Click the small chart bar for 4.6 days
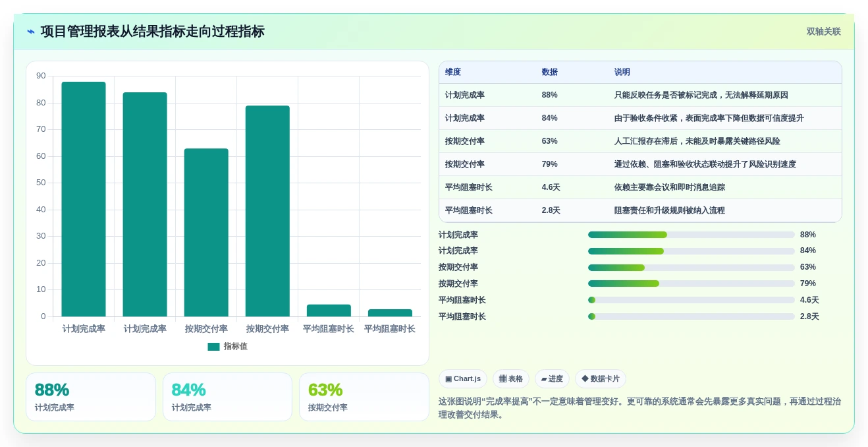This screenshot has width=868, height=447. tap(329, 311)
